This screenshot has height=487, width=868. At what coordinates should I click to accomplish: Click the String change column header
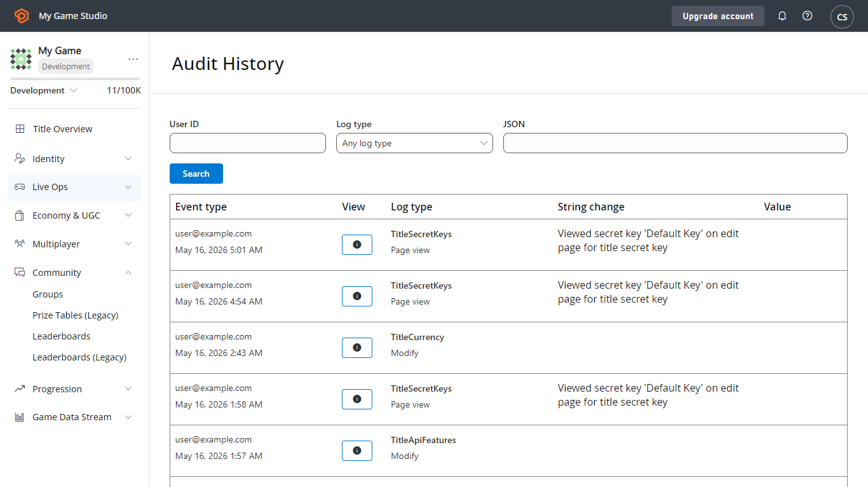coord(591,207)
